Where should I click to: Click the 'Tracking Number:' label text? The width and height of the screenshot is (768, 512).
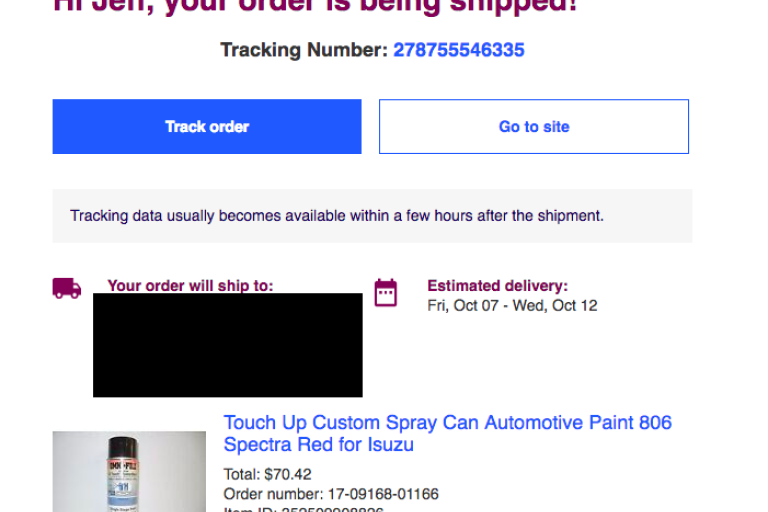303,50
